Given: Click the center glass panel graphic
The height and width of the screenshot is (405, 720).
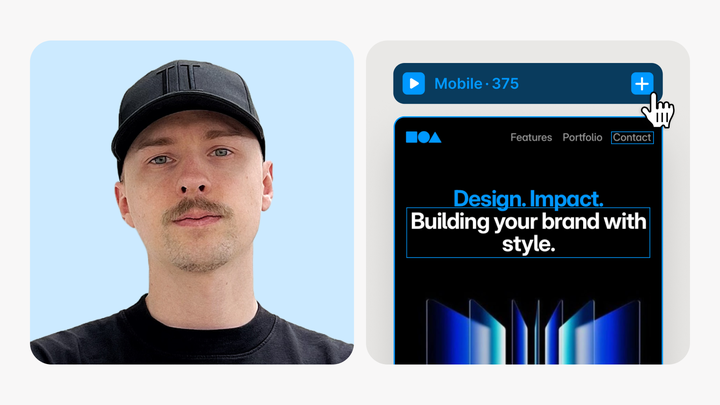Looking at the screenshot, I should pyautogui.click(x=538, y=332).
